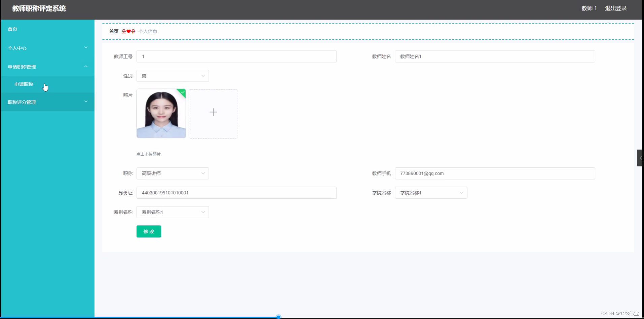Viewport: 644px width, 319px height.
Task: Open the 首页 item in the sidebar
Action: [12, 29]
